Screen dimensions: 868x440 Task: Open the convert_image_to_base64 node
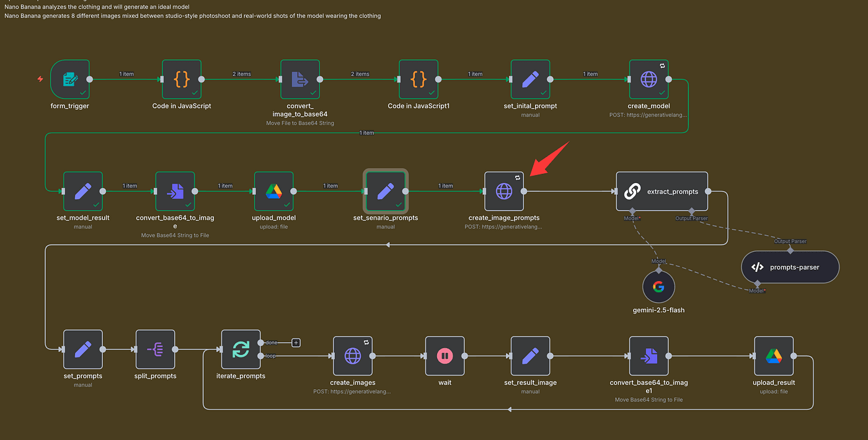[x=300, y=79]
